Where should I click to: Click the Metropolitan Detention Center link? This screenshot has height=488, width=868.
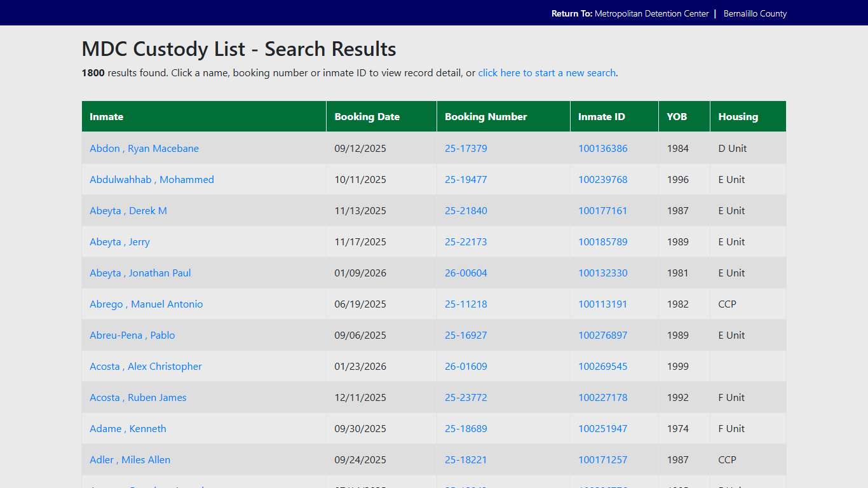click(652, 13)
